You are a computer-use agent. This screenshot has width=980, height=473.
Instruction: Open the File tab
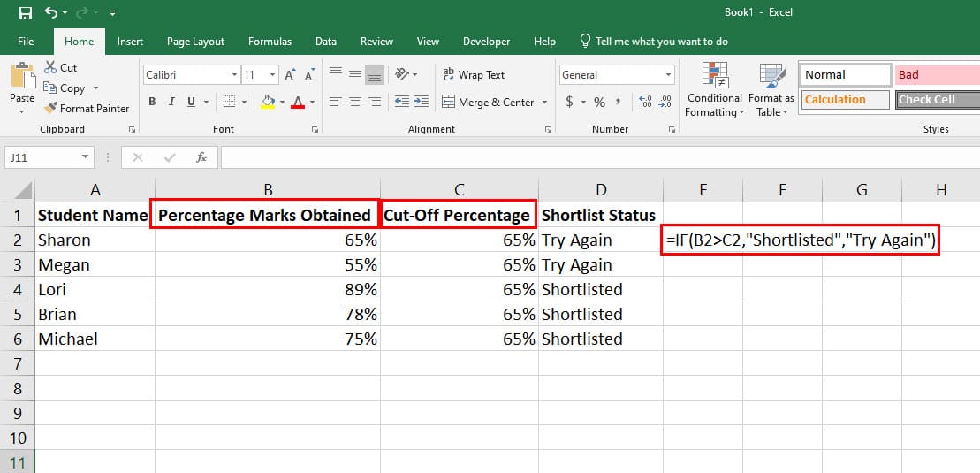point(26,42)
